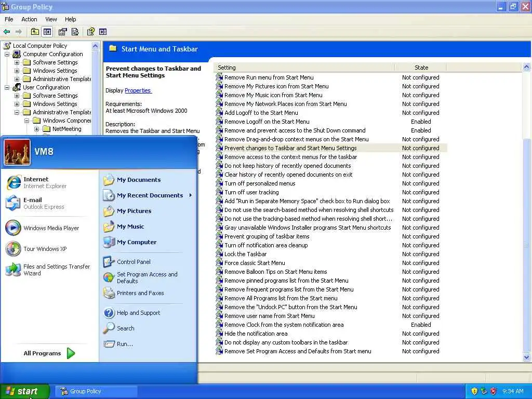Image resolution: width=532 pixels, height=399 pixels.
Task: Expand Software Settings under Computer Configuration
Action: (17, 62)
